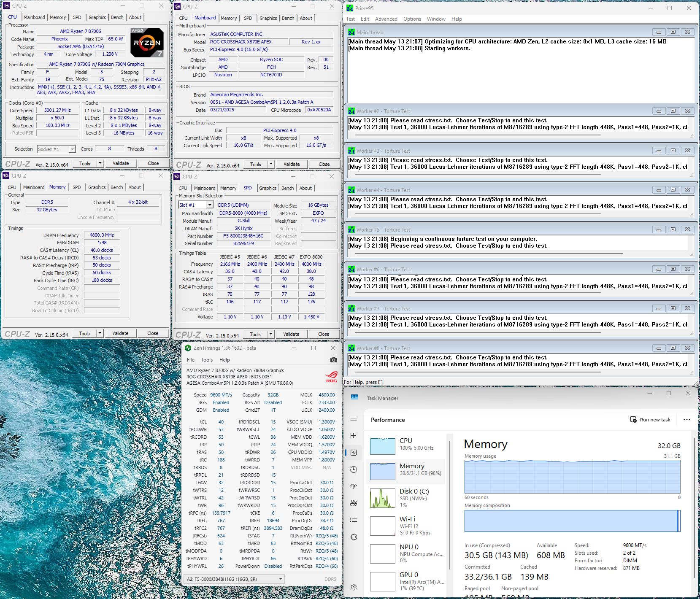Screen dimensions: 700x599
Task: Switch to SPD tab in CPU-Z Memory window
Action: pos(76,187)
